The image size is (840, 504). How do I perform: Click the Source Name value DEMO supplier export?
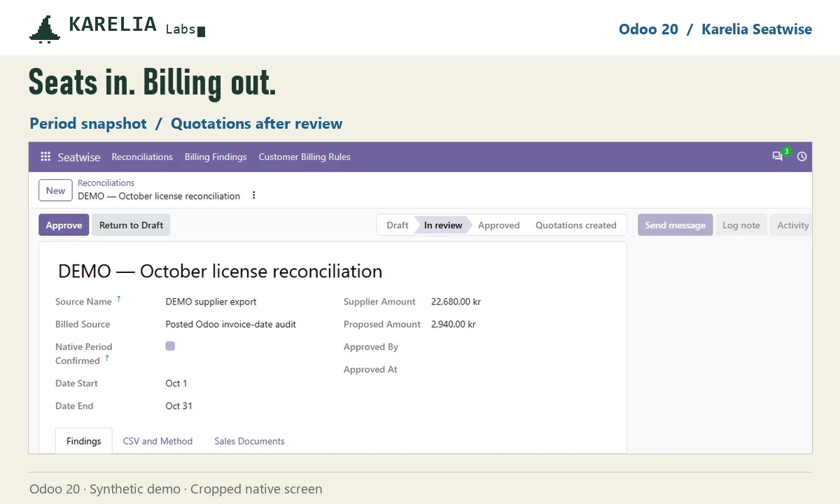(211, 302)
